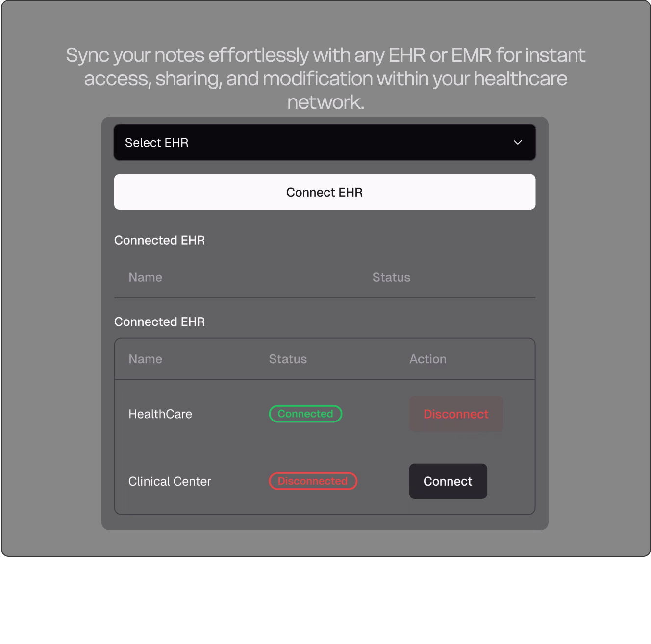Image resolution: width=651 pixels, height=644 pixels.
Task: Click the chevron arrow in Select EHR
Action: [518, 143]
